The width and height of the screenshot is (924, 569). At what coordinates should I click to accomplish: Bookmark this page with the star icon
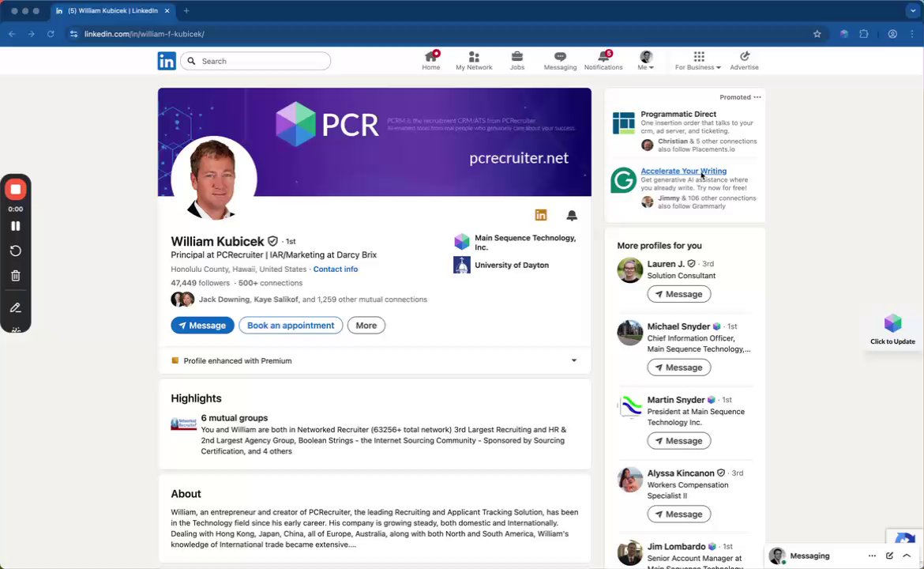click(x=817, y=34)
